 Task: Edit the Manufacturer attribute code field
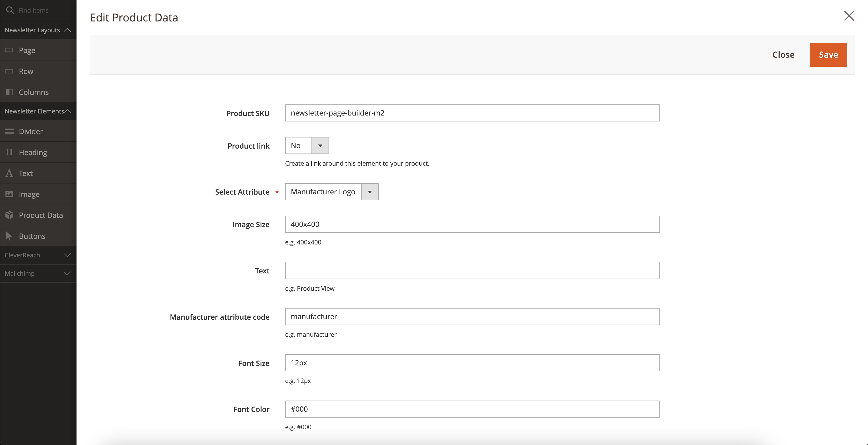472,317
